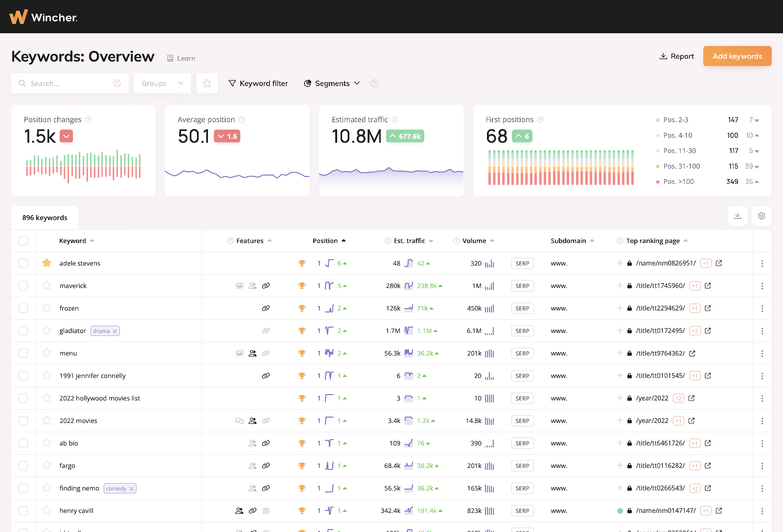Select the 896 keywords tab
This screenshot has height=532, width=783.
45,218
